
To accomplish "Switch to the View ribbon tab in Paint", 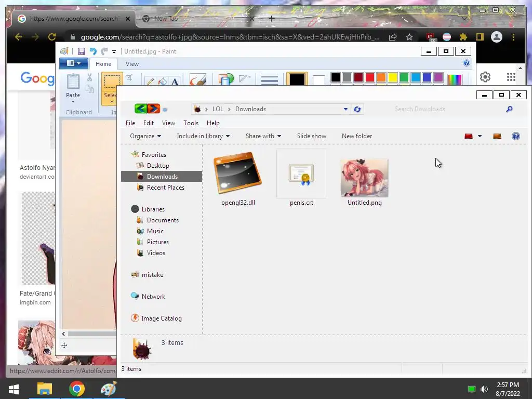I will [x=132, y=64].
